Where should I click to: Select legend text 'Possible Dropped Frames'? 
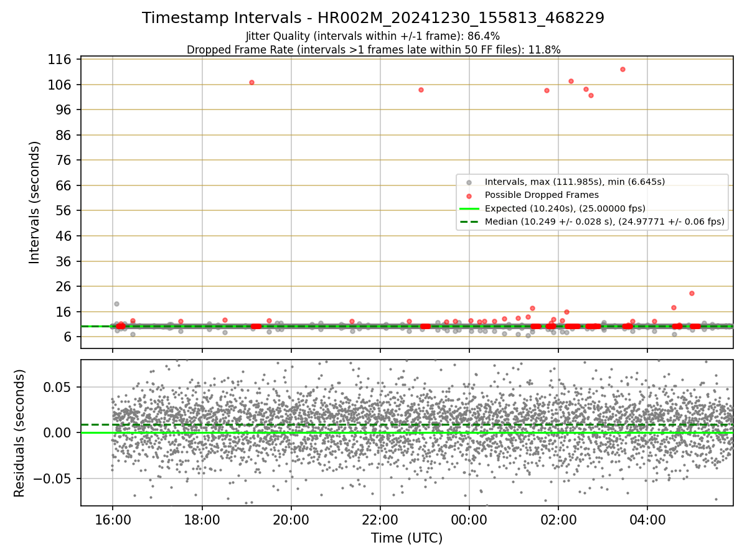(x=542, y=195)
